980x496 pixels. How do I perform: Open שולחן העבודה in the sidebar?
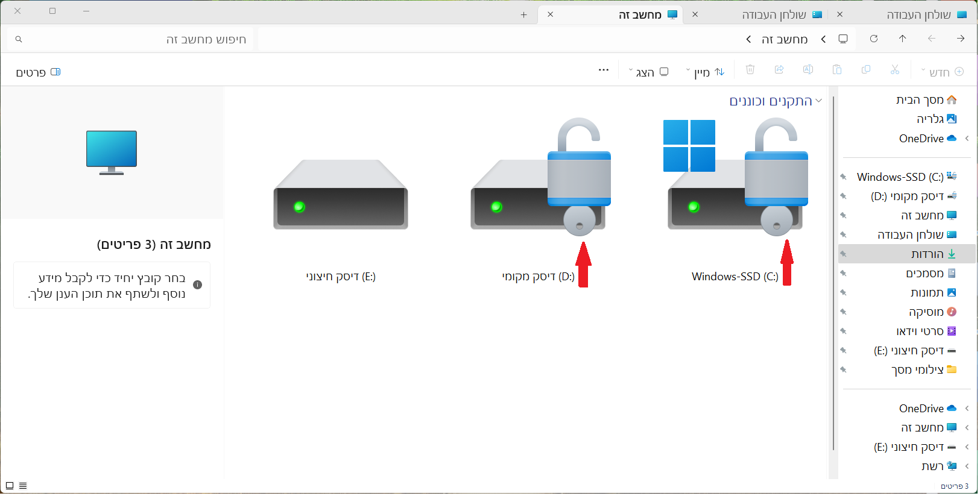pyautogui.click(x=917, y=235)
